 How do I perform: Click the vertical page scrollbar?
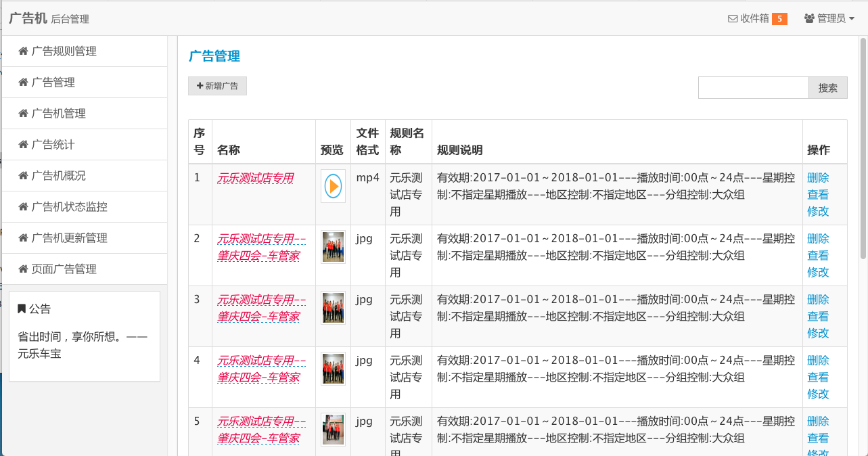click(x=863, y=149)
